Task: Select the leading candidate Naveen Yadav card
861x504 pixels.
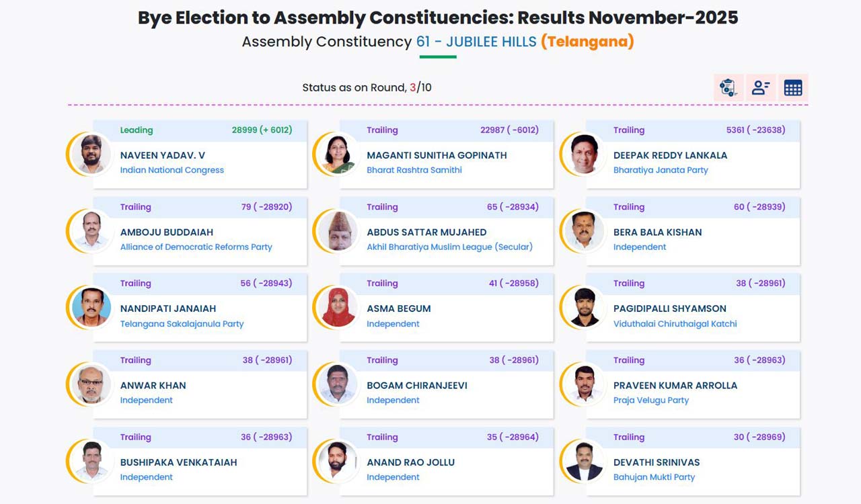Action: (x=198, y=154)
